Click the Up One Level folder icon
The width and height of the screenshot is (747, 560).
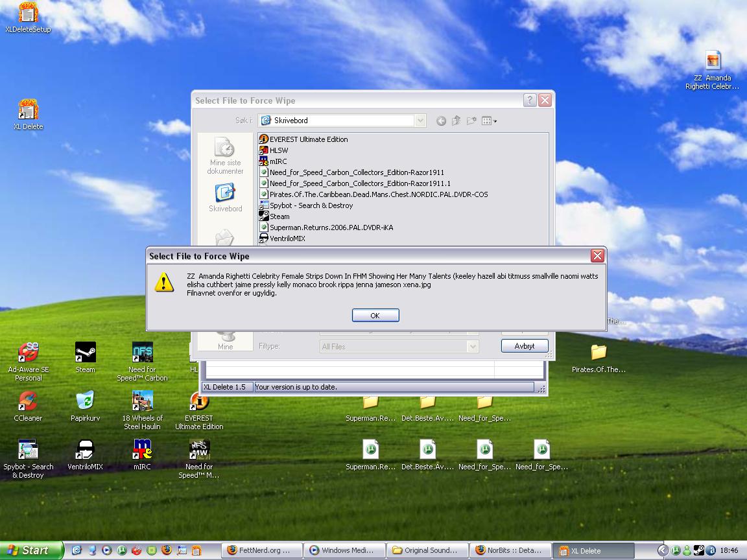pyautogui.click(x=456, y=121)
